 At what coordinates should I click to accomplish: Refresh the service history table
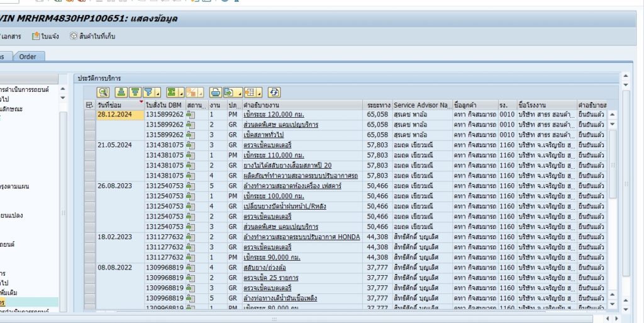[x=274, y=93]
